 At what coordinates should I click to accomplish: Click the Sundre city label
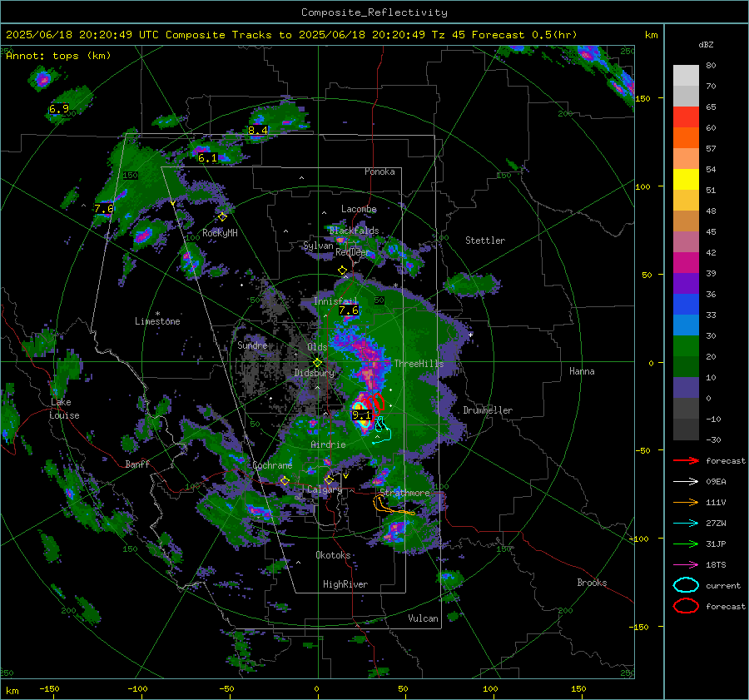[x=252, y=345]
